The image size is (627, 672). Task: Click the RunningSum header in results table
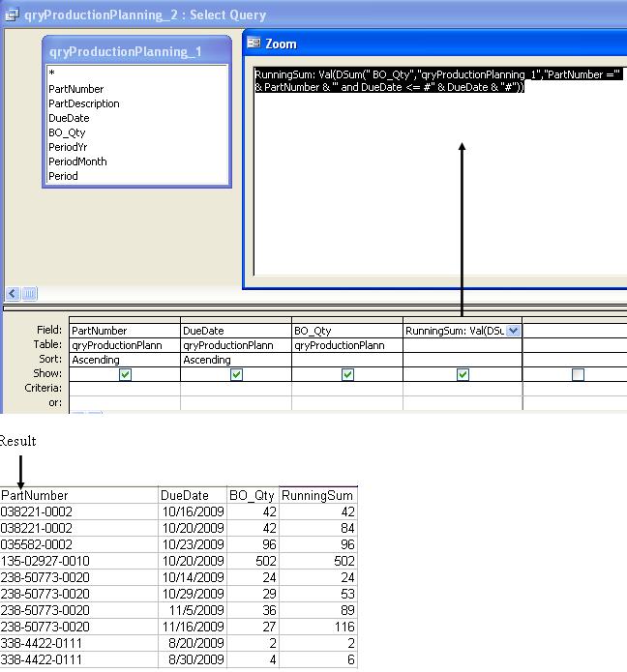pyautogui.click(x=317, y=495)
